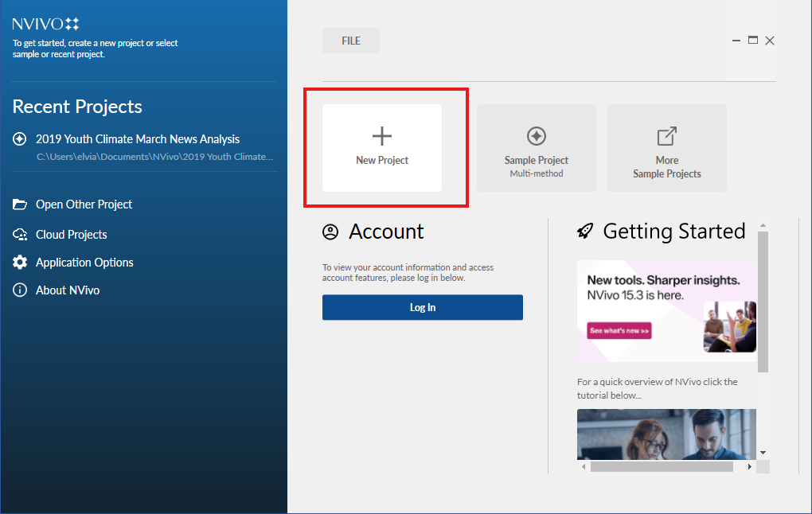Select the Cloud Projects menu entry
This screenshot has height=514, width=812.
pos(72,235)
